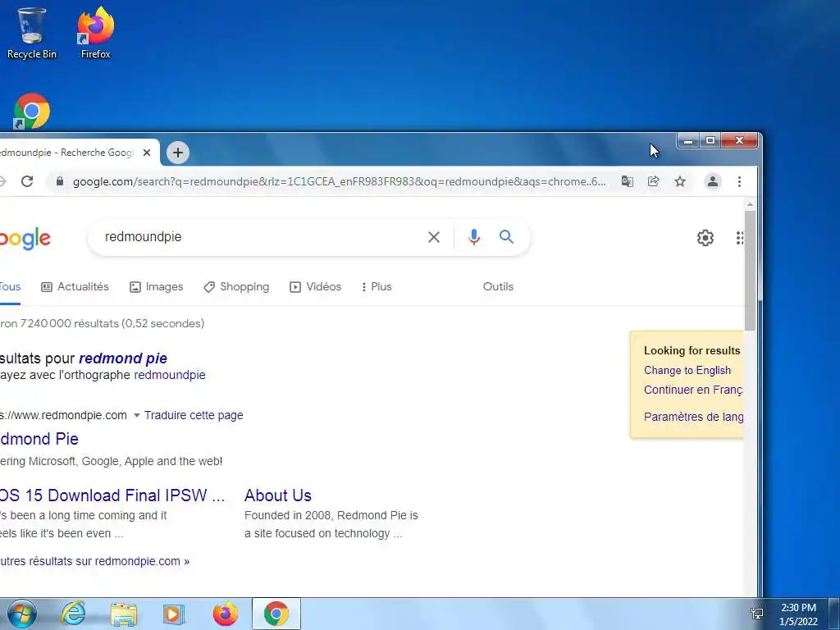Translate this page icon in the address bar
The image size is (840, 630).
pos(628,181)
